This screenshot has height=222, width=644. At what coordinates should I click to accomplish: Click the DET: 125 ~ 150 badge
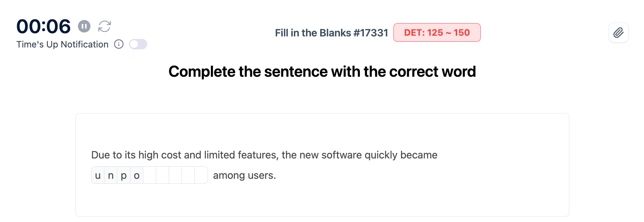point(437,33)
